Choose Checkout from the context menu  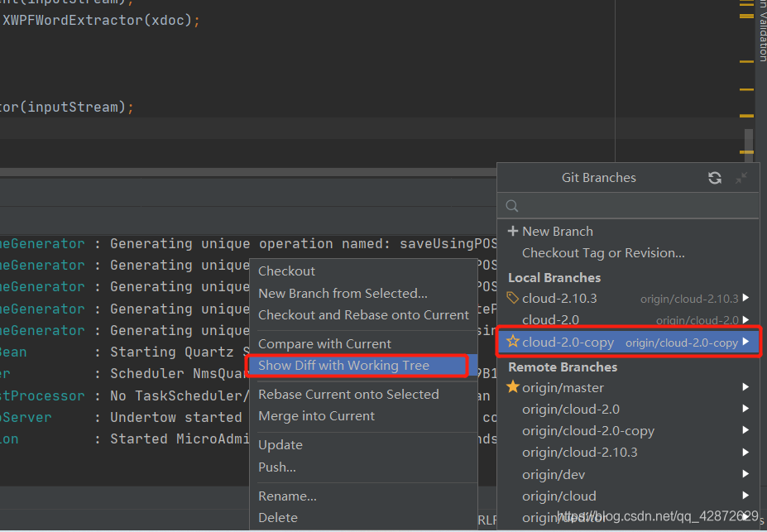coord(363,271)
